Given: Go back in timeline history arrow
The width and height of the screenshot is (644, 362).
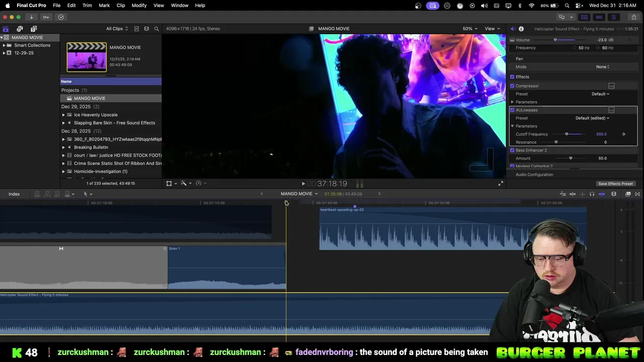Looking at the screenshot, I should (x=262, y=194).
